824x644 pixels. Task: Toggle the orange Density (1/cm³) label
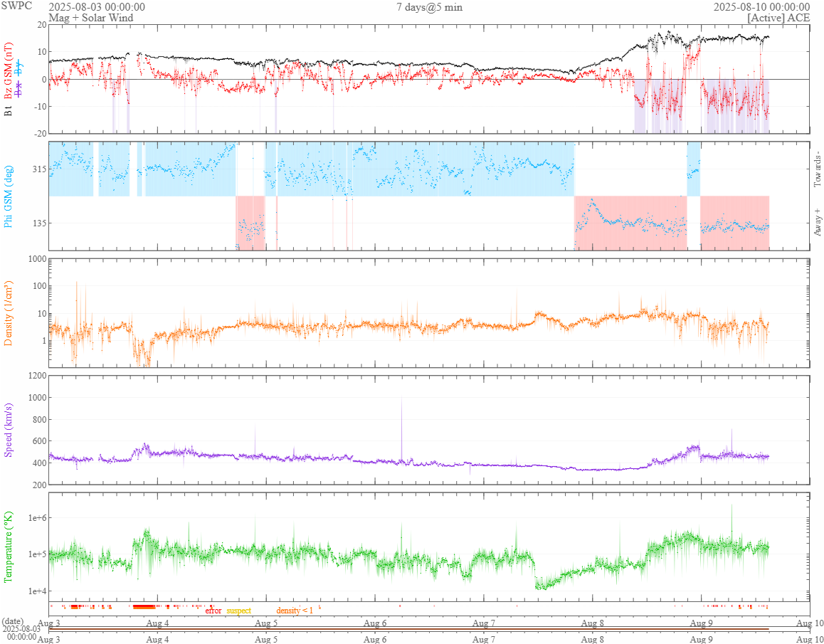8,313
